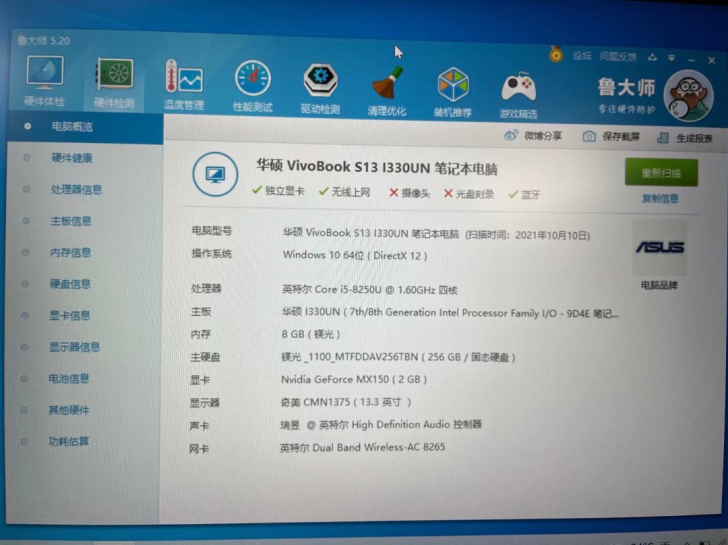Select 处理器信息 in sidebar
The image size is (728, 545).
pos(76,189)
